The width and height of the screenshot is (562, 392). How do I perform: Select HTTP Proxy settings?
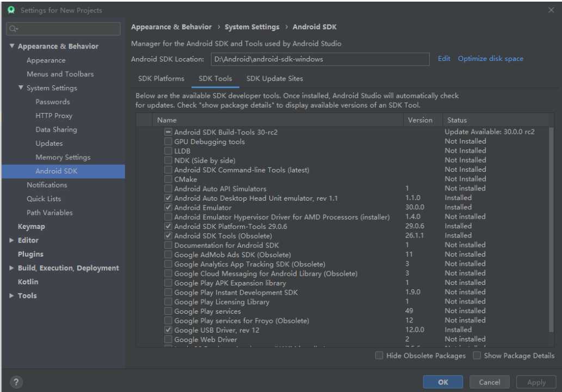tap(54, 115)
